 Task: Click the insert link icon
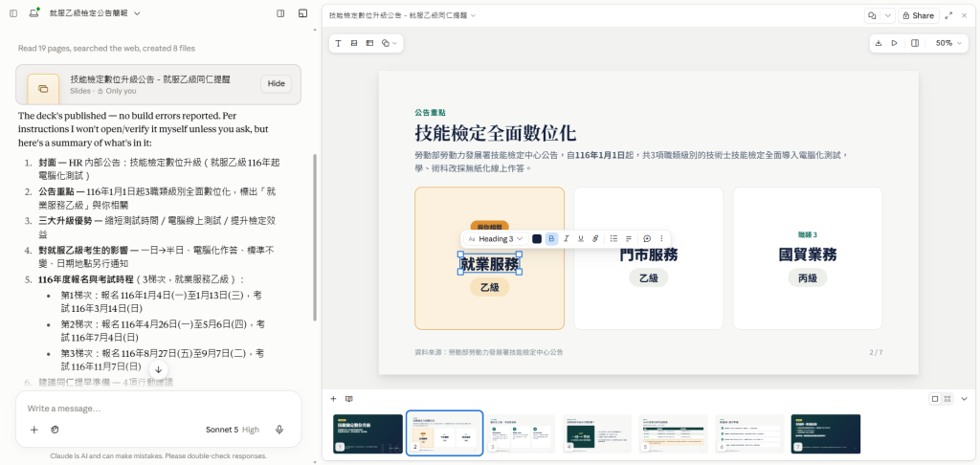[595, 239]
